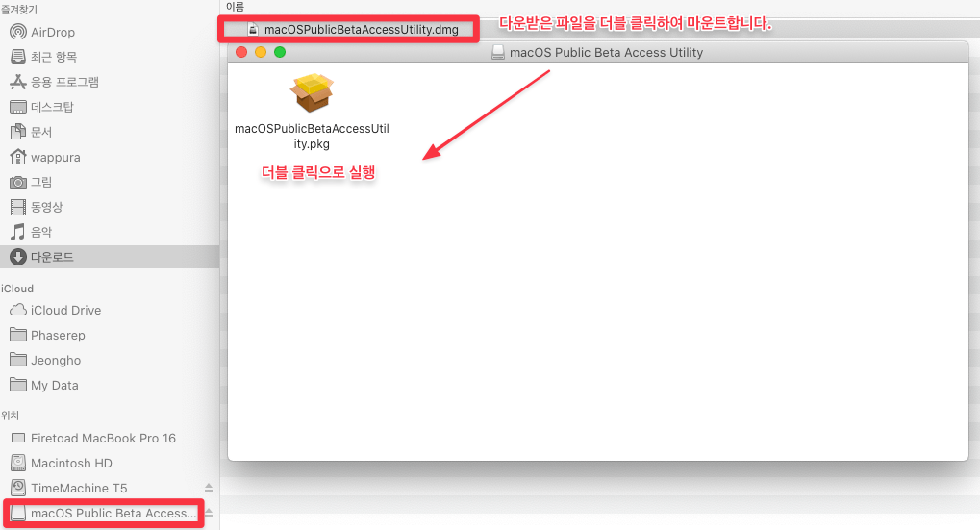
Task: Open Jeongho folder
Action: pyautogui.click(x=56, y=361)
